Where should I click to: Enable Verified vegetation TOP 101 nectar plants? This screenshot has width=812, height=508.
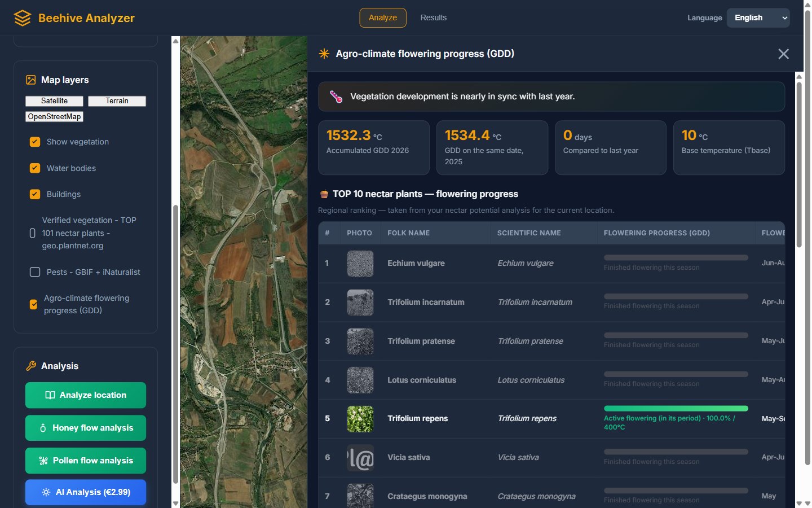point(33,233)
